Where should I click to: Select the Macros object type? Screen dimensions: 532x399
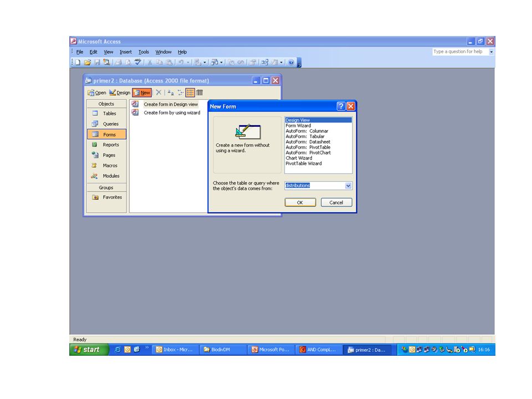click(x=106, y=166)
